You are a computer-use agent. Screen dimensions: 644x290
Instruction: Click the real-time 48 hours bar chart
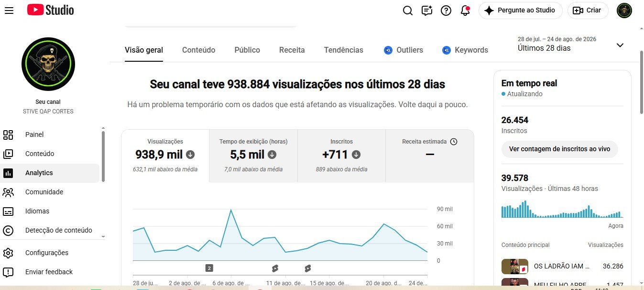(x=561, y=209)
